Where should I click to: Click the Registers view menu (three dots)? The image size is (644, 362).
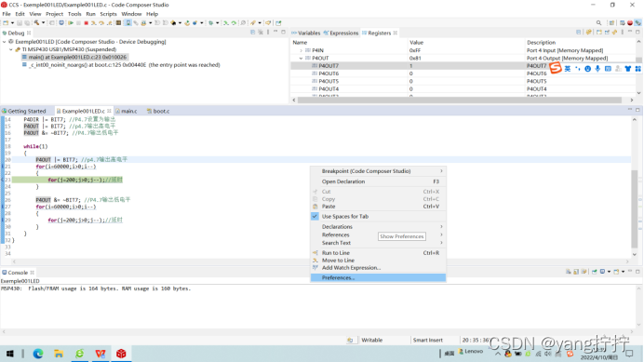click(623, 32)
